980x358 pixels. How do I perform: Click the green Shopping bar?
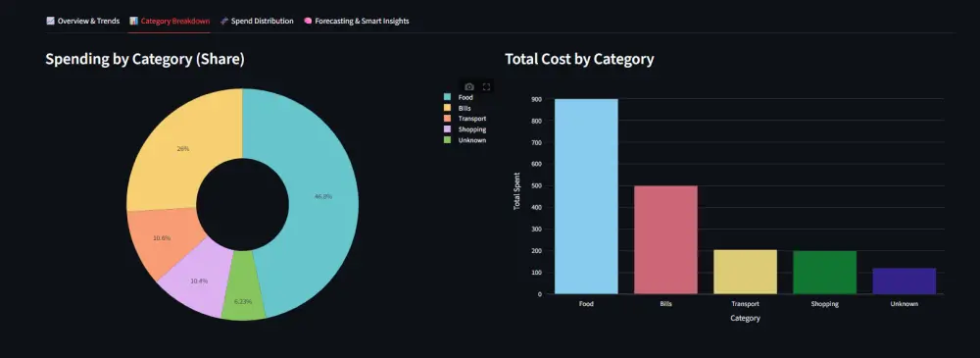coord(824,273)
